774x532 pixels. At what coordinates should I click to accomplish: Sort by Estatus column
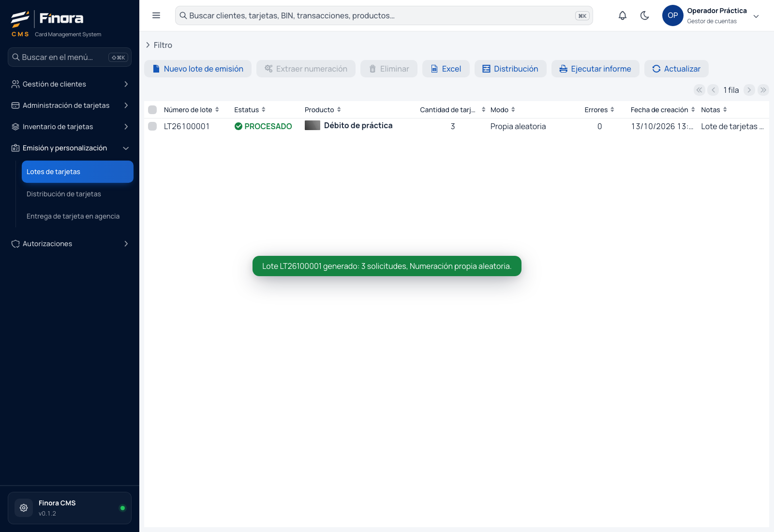[264, 110]
